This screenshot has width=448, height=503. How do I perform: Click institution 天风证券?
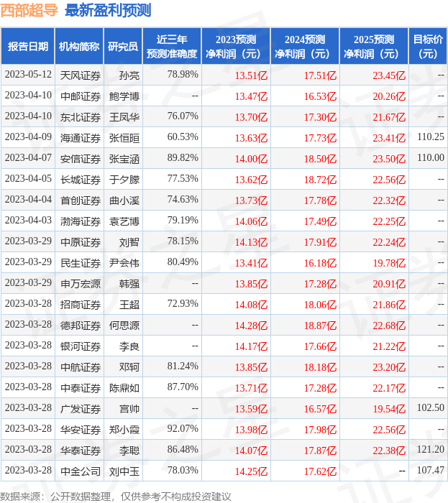(x=81, y=75)
